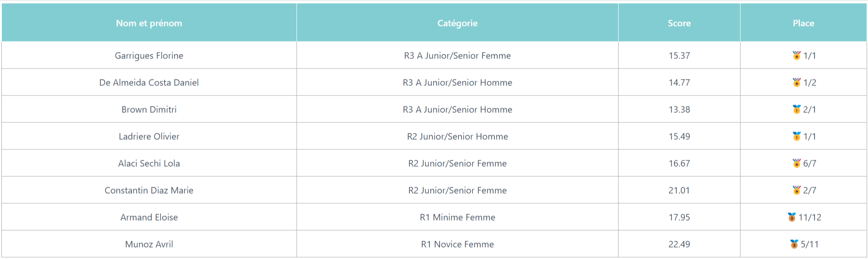Viewport: 868px width, 259px height.
Task: Click the medal icon beside place 1/2
Action: pyautogui.click(x=797, y=82)
